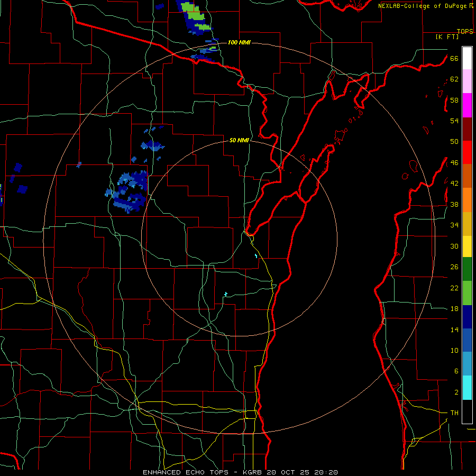The width and height of the screenshot is (476, 476).
Task: Select the dark red legend swatch
Action: click(467, 130)
